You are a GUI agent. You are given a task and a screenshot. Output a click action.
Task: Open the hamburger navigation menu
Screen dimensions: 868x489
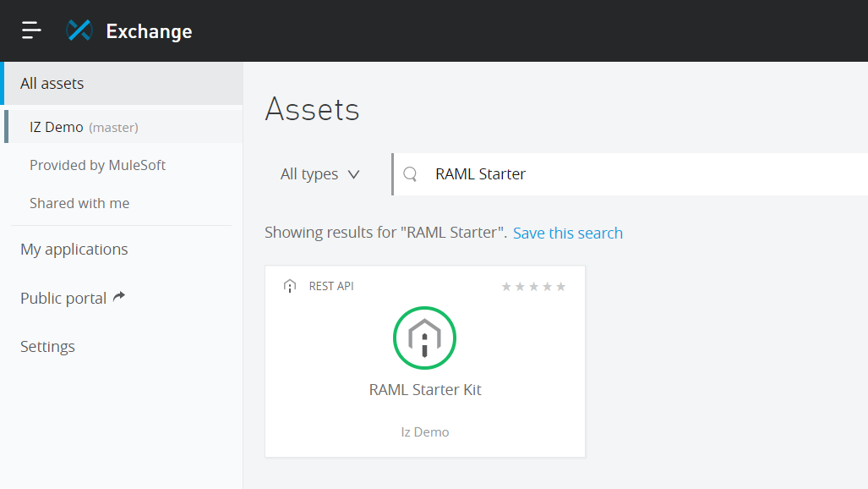pyautogui.click(x=31, y=30)
